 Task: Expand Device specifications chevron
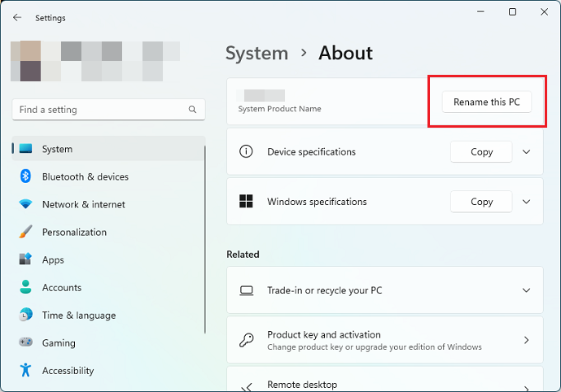(526, 151)
